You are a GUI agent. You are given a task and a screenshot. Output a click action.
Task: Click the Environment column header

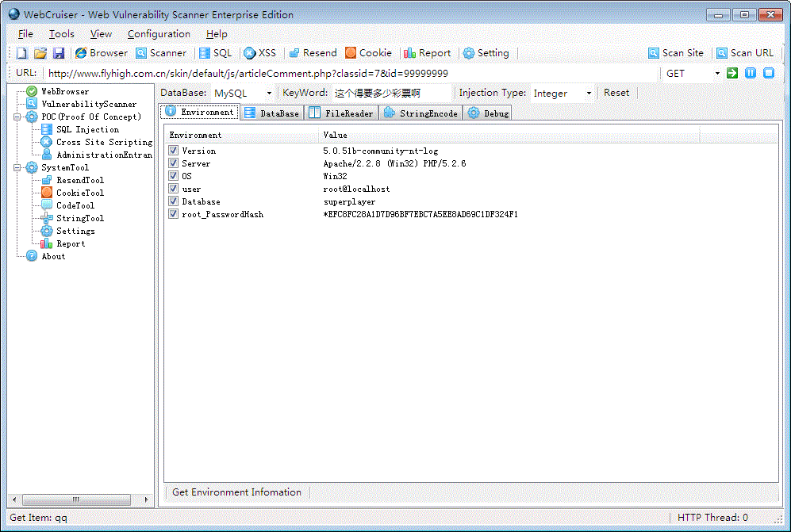point(241,135)
